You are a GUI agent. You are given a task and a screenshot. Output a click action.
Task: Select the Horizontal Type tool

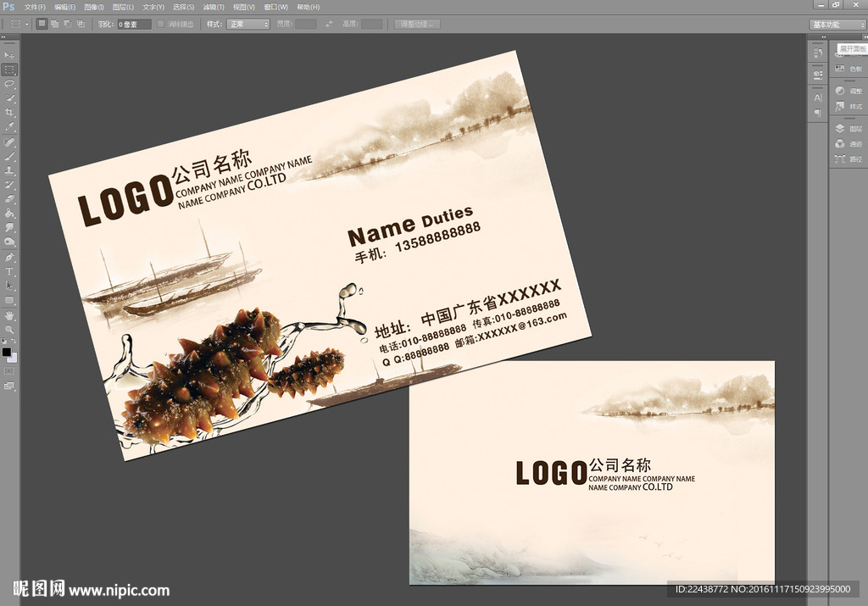pyautogui.click(x=9, y=271)
